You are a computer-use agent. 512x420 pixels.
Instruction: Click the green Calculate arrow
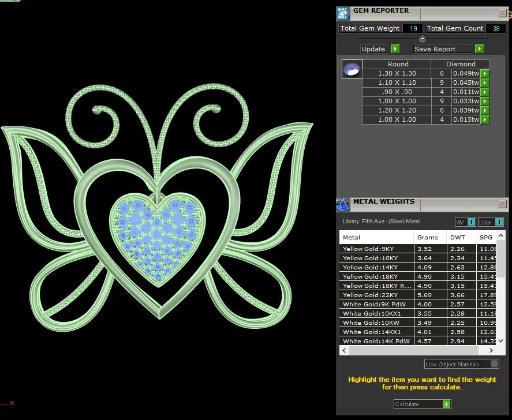coord(446,404)
